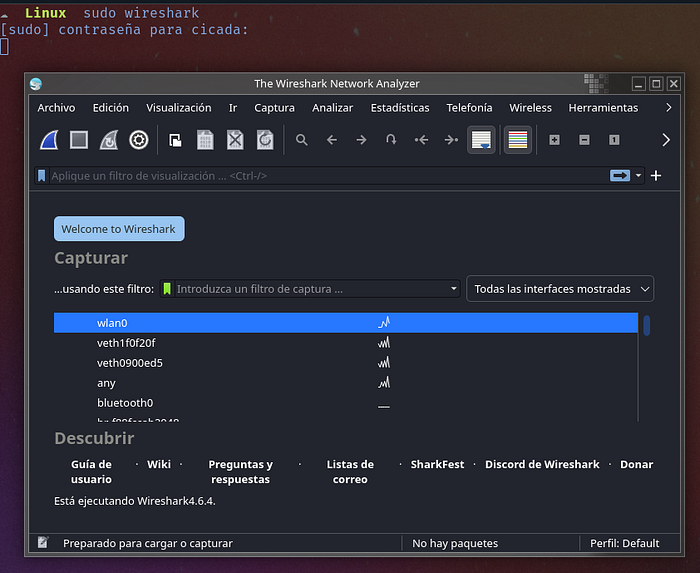
Task: Go to previous packet arrow
Action: click(332, 140)
